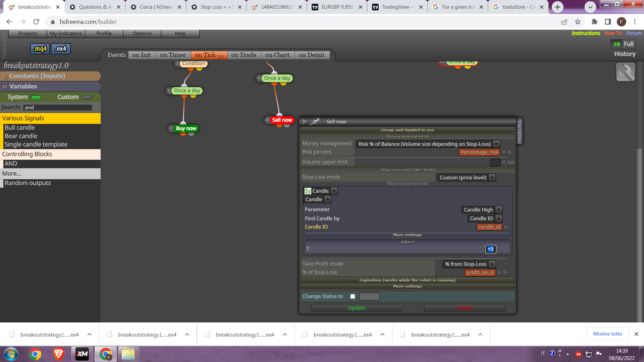Expand Group and Symbol to use section
644x362 pixels.
[x=408, y=130]
